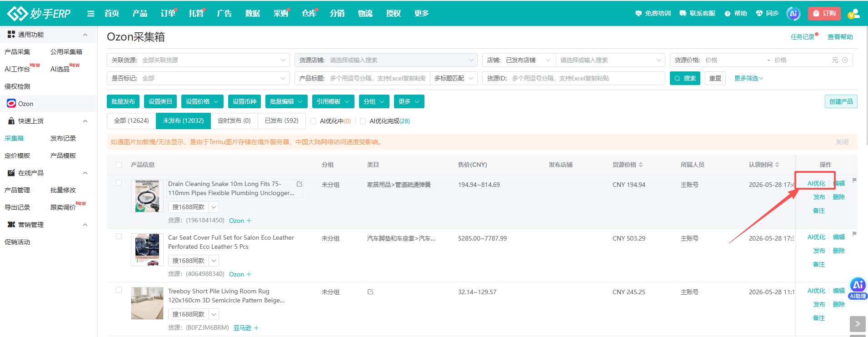Viewport: 868px width, 337px height.
Task: Click 重置 reset button
Action: (715, 78)
